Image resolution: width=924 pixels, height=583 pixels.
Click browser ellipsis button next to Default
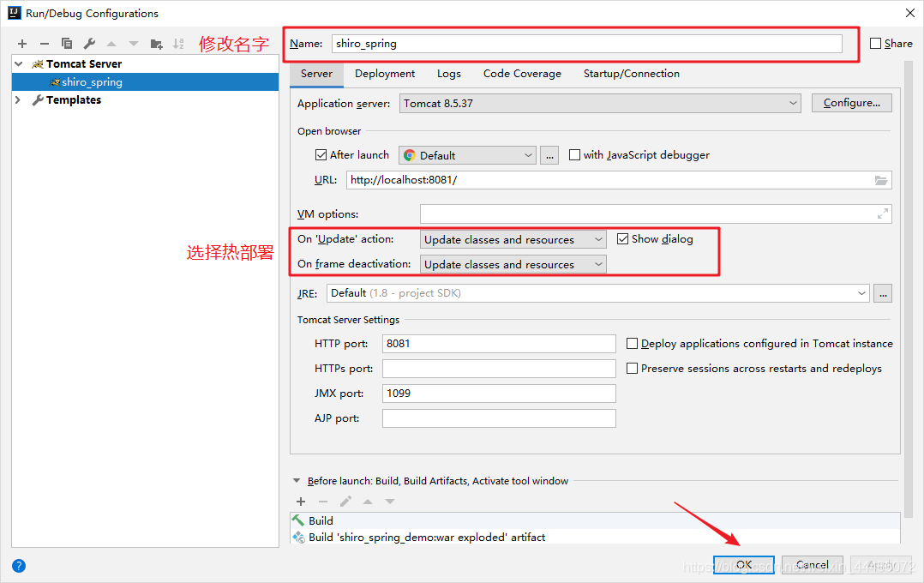click(549, 156)
